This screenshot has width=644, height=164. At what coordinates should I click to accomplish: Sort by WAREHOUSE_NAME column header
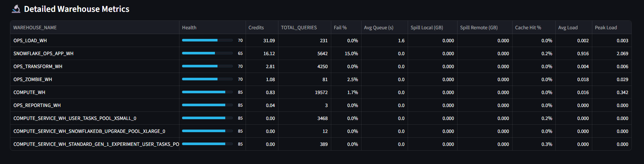coord(35,28)
